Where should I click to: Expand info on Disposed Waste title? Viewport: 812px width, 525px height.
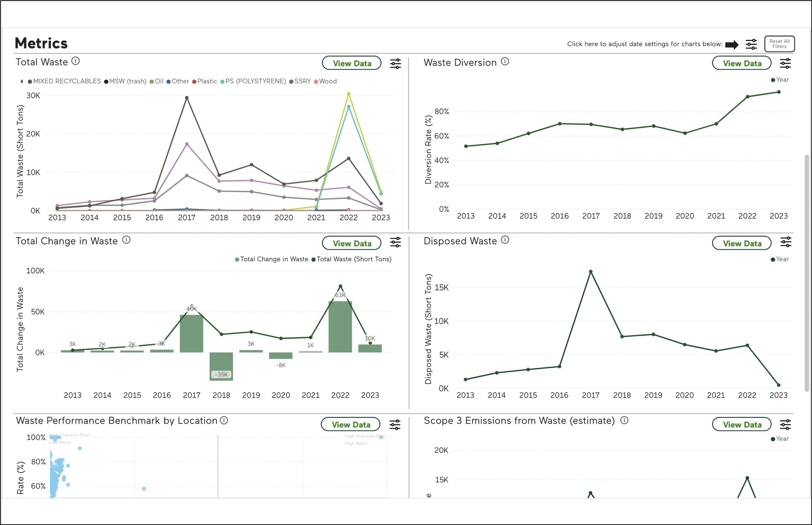[x=505, y=240]
